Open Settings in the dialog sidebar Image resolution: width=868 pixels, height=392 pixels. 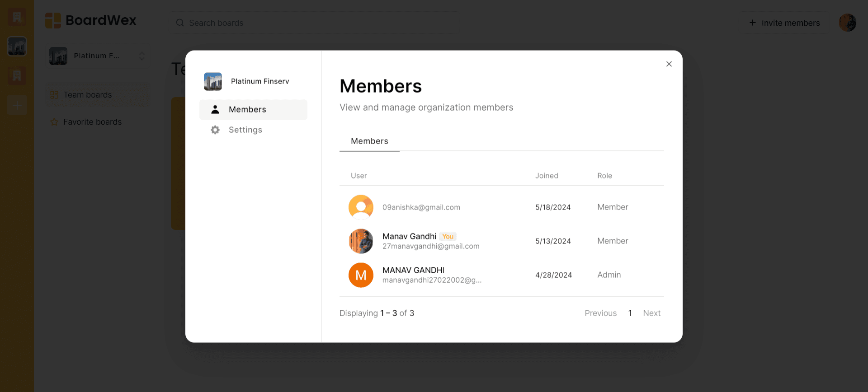click(245, 130)
